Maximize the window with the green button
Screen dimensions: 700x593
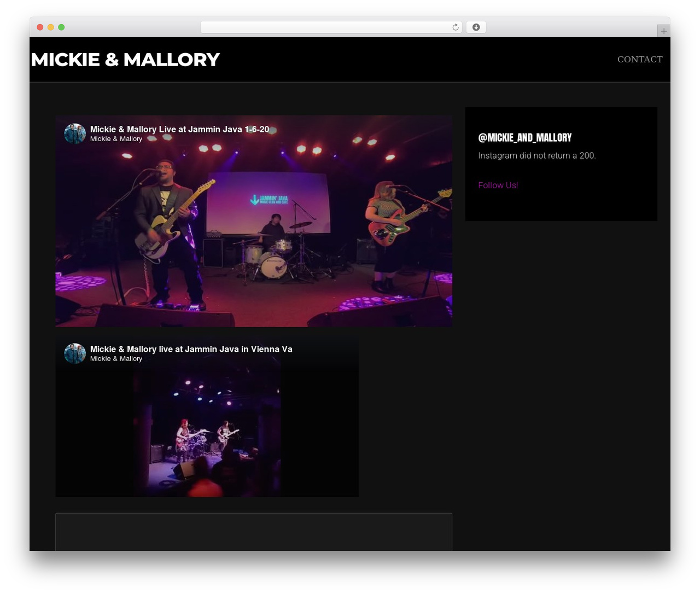pos(61,27)
